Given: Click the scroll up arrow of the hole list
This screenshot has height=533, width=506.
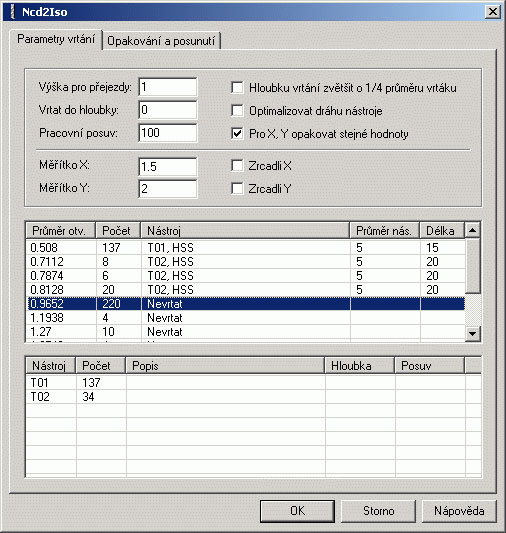Looking at the screenshot, I should 472,230.
